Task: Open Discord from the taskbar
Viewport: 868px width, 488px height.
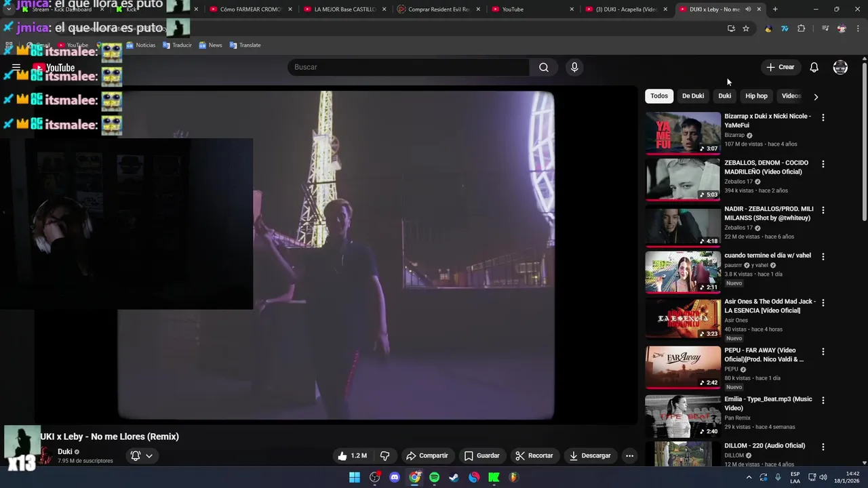Action: click(x=395, y=477)
